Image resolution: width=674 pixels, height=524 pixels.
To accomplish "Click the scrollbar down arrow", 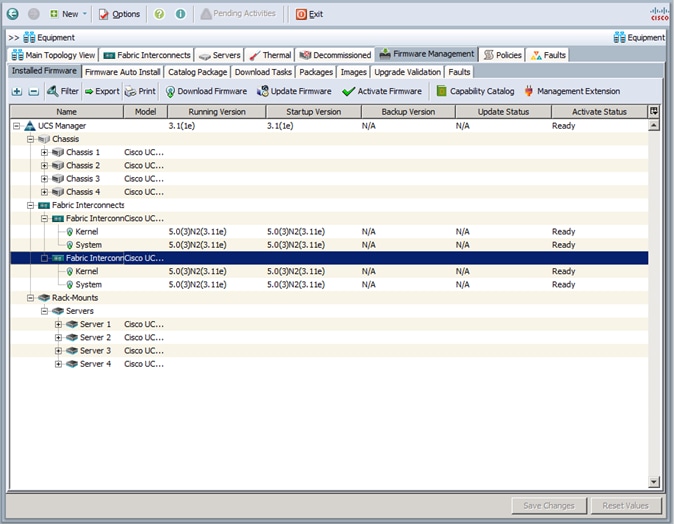I will point(654,482).
